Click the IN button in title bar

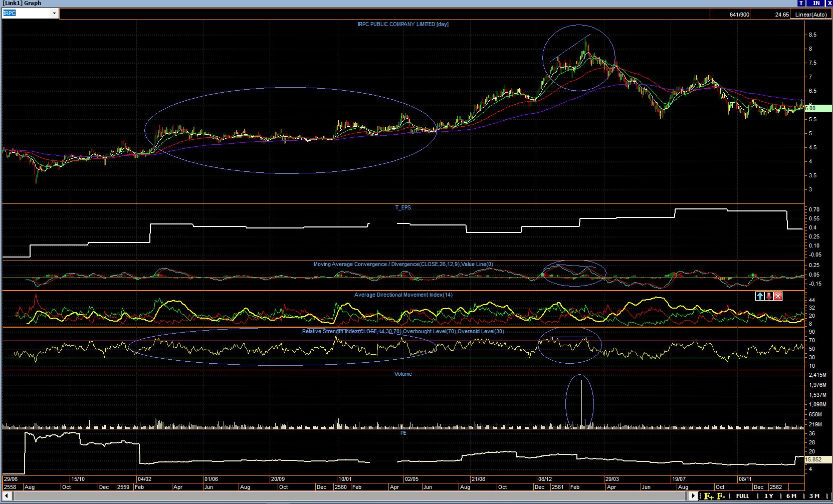tap(816, 3)
